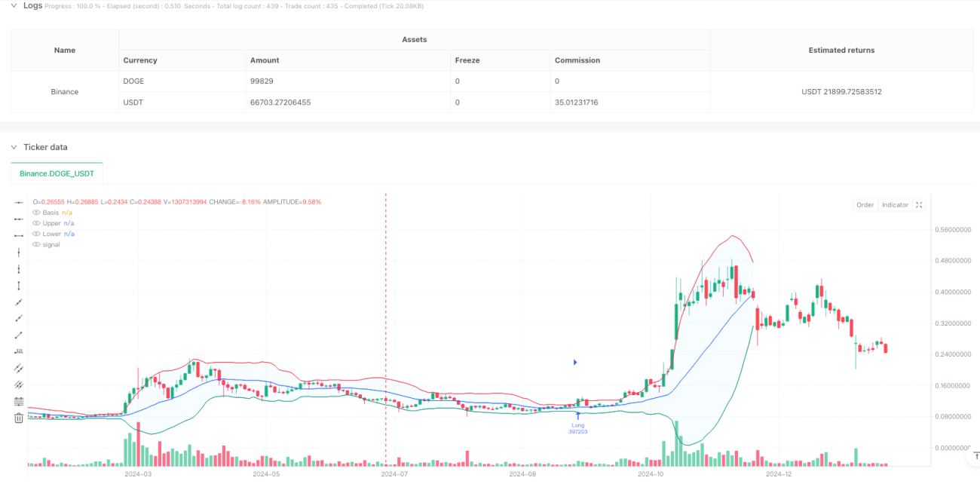Click the trash icon to delete drawings
The width and height of the screenshot is (980, 487).
coord(19,418)
